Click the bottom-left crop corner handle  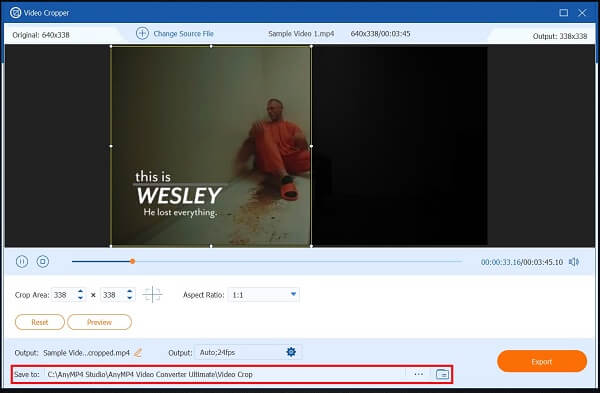[x=111, y=246]
